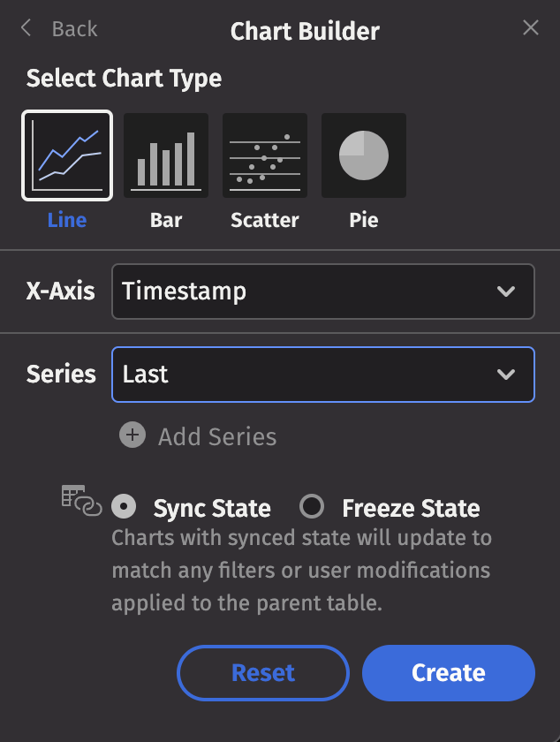Click the Line label under chart types
560x742 pixels.
point(67,219)
